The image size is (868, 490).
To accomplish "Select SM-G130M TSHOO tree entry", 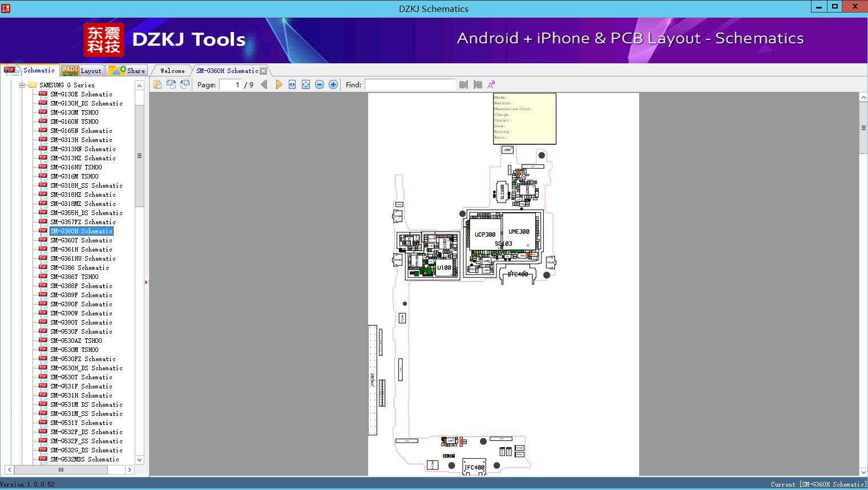I will 74,112.
